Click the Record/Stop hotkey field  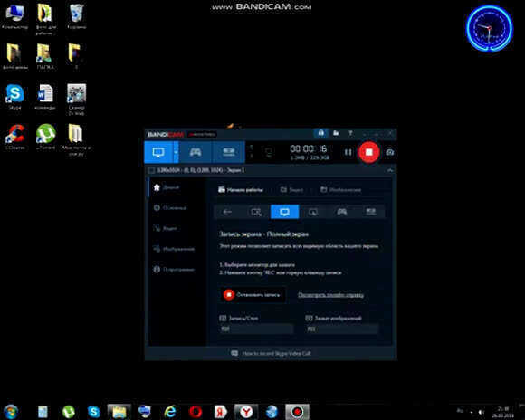(x=256, y=329)
